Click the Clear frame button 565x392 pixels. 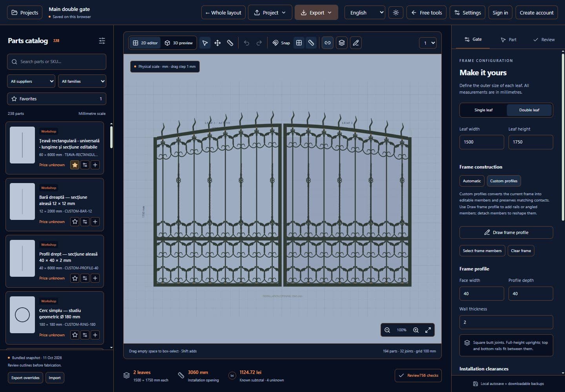(x=521, y=251)
